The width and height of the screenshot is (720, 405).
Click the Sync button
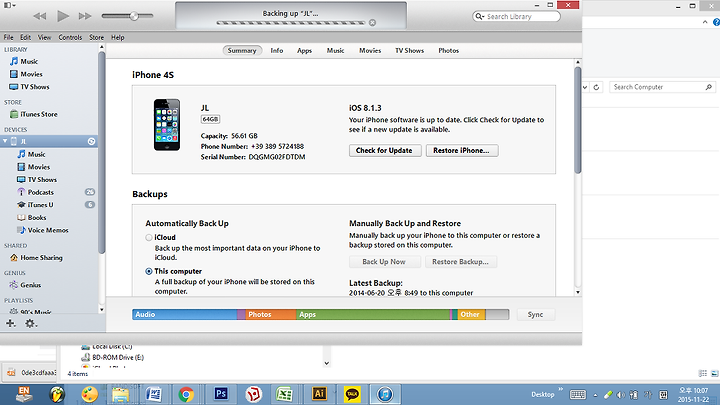535,315
